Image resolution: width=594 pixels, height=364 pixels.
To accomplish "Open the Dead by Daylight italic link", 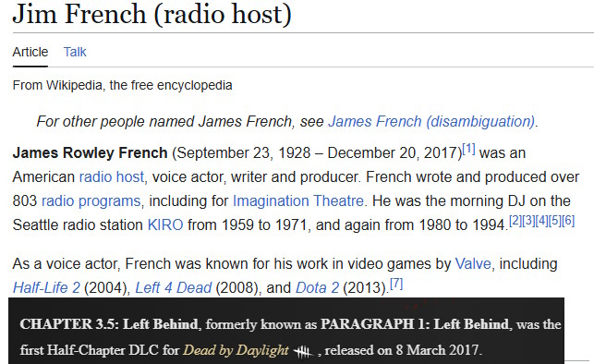I will [x=236, y=350].
